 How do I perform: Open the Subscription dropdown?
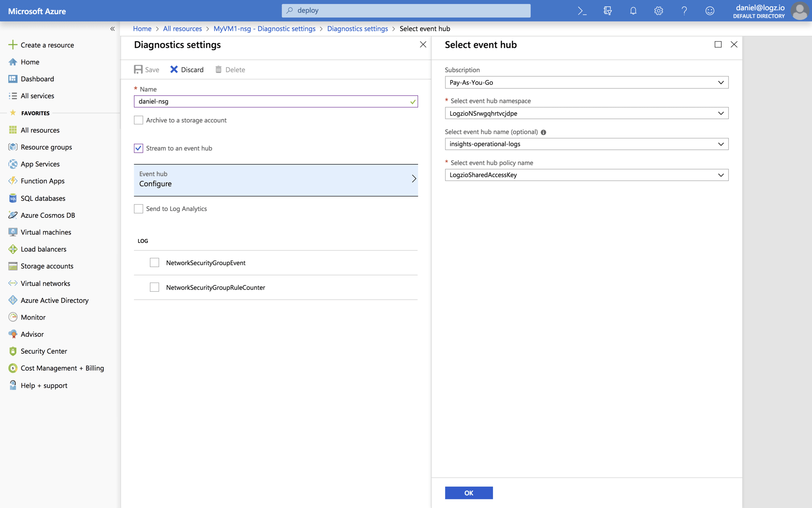586,82
